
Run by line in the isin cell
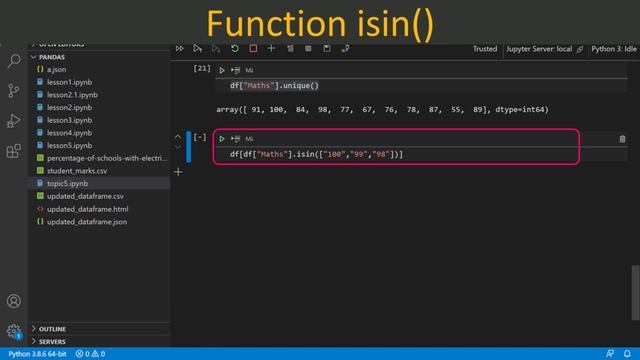236,139
